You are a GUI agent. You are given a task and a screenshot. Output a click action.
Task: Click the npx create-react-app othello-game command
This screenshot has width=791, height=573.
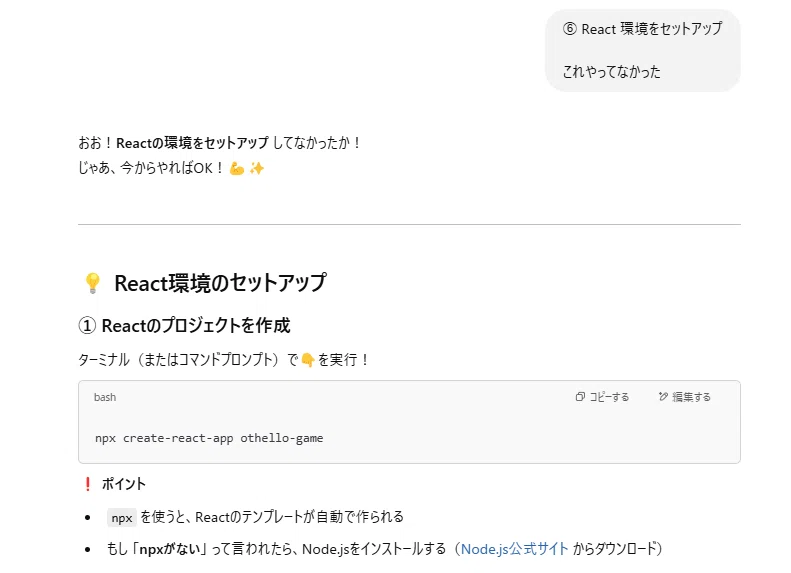209,438
